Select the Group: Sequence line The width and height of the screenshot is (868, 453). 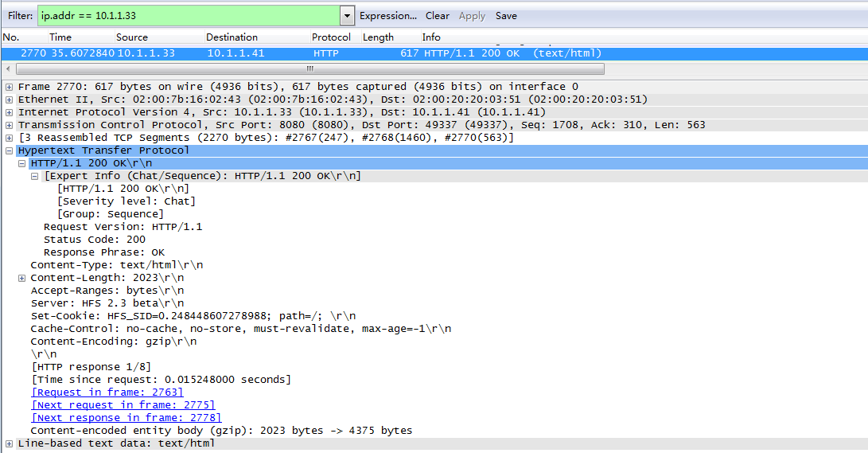tap(110, 214)
